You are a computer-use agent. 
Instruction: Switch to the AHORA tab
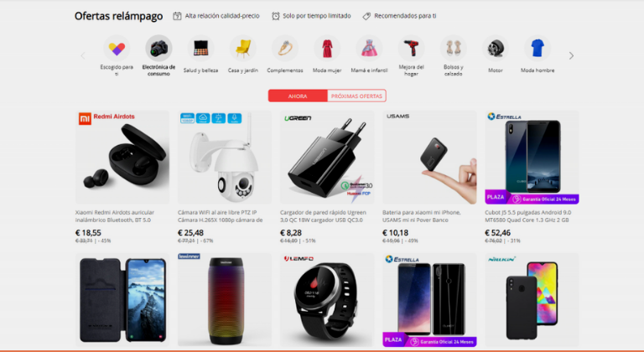pos(298,96)
